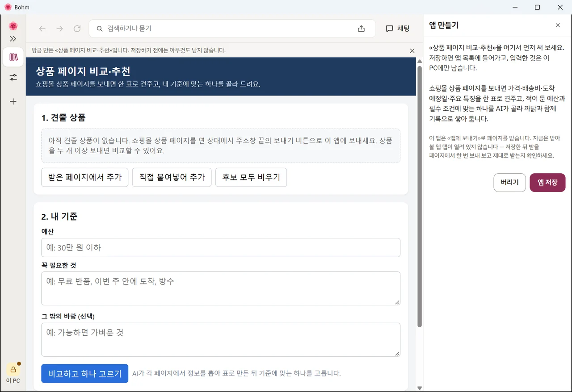572x392 pixels.
Task: Click 비교하고 하나 고르기 button
Action: click(x=85, y=373)
